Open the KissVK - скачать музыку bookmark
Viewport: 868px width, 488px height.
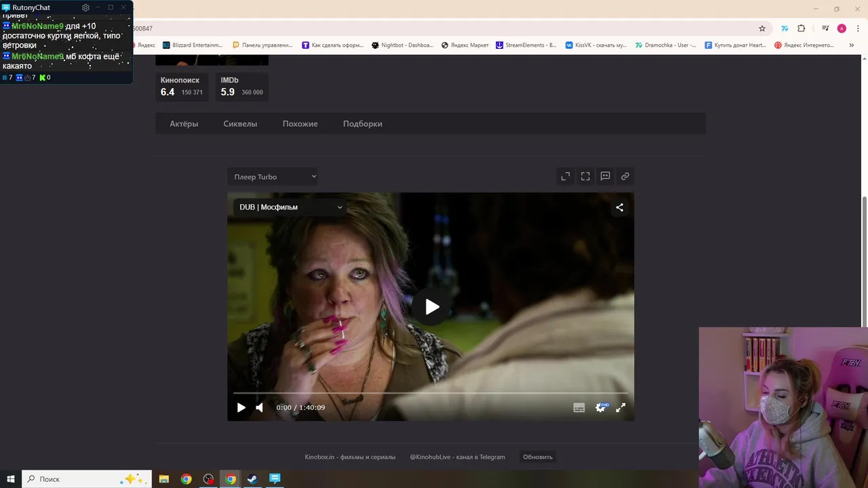(596, 45)
